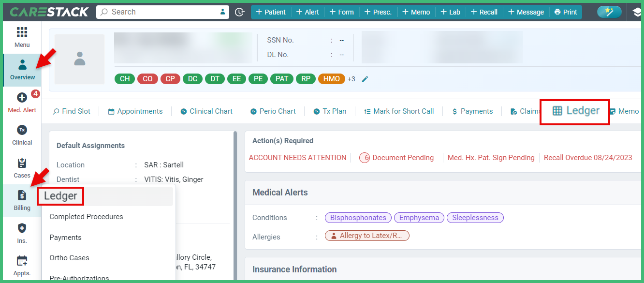Click the + Patient button

point(271,12)
